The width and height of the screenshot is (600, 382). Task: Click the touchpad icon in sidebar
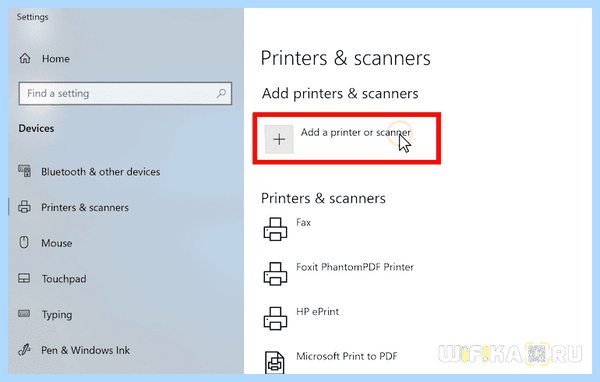point(24,278)
